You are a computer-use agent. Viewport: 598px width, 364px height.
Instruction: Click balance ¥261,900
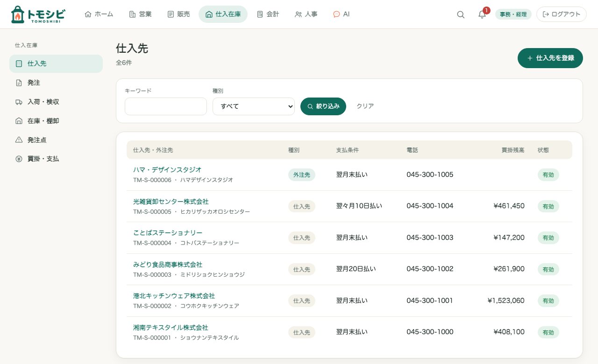(509, 269)
